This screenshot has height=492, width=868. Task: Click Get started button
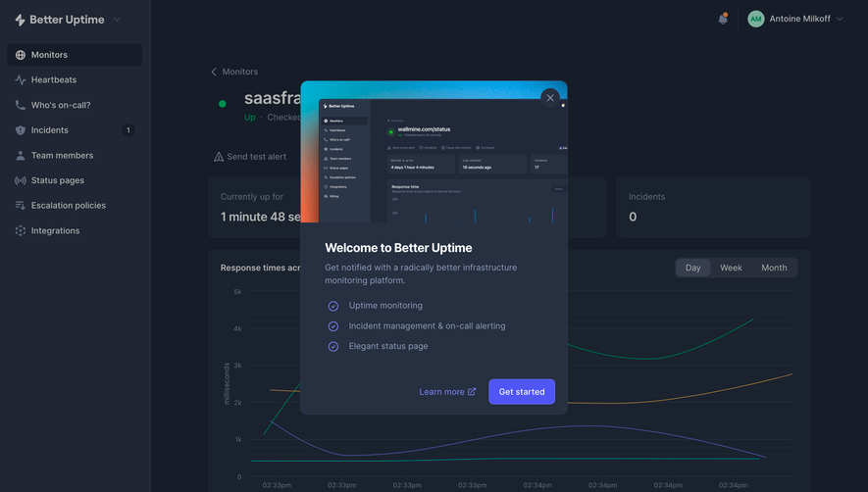pyautogui.click(x=522, y=392)
